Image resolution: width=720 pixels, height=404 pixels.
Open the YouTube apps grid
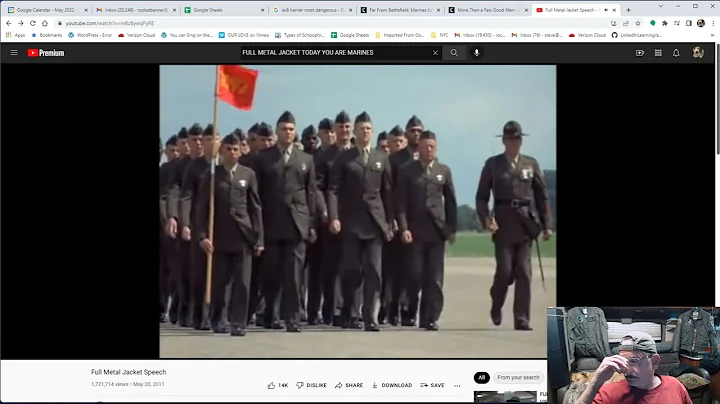click(658, 53)
